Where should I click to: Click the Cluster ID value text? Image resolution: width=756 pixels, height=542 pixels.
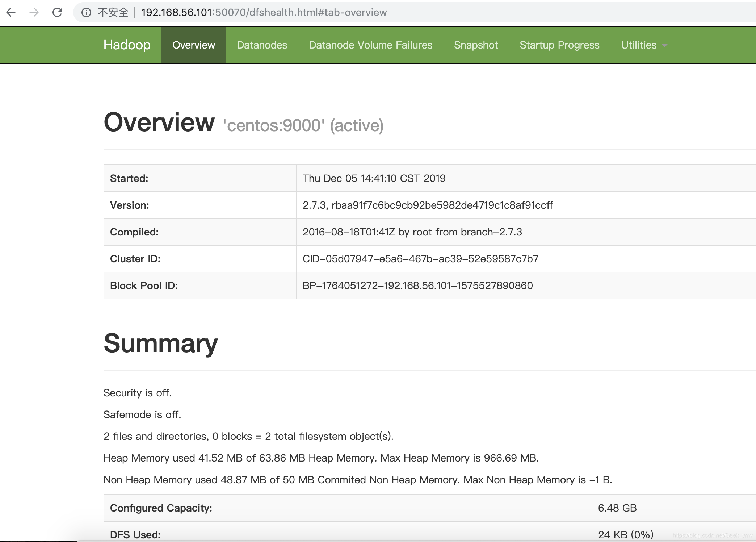point(420,259)
